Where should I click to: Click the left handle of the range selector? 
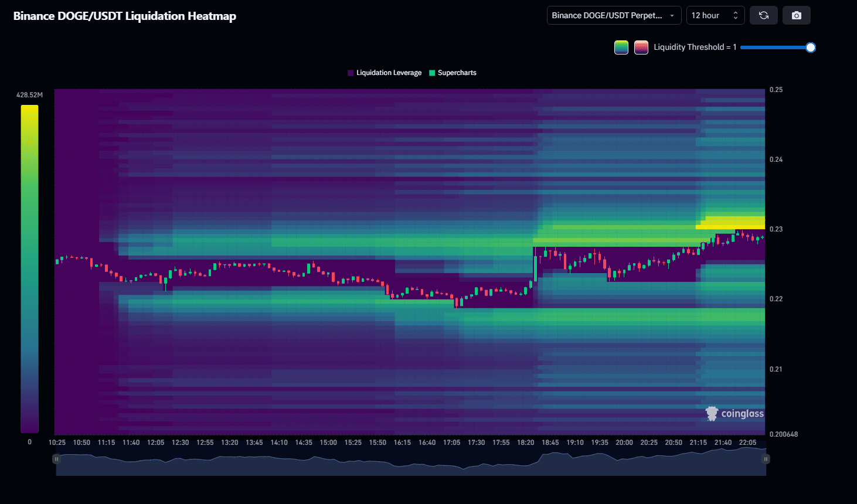pos(56,459)
